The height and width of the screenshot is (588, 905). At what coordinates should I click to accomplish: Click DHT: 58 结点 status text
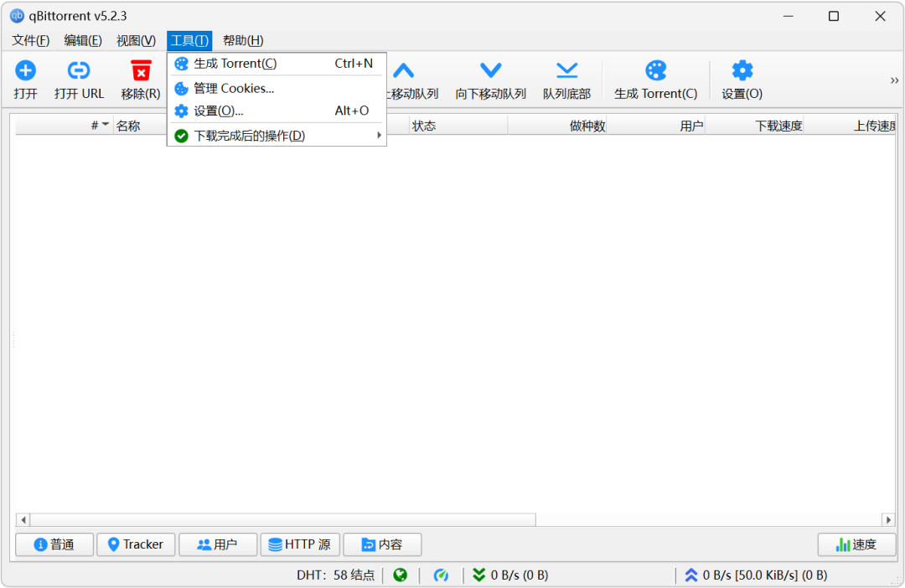point(335,575)
